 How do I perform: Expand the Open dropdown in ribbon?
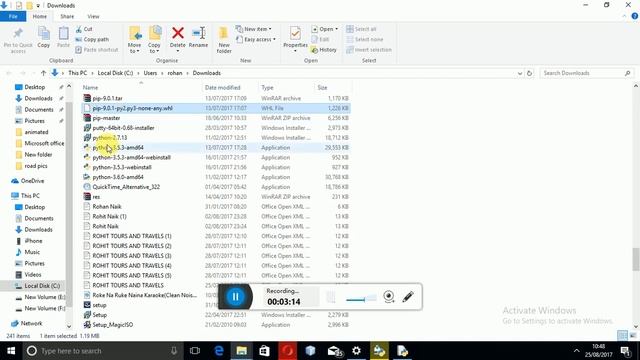(x=324, y=29)
